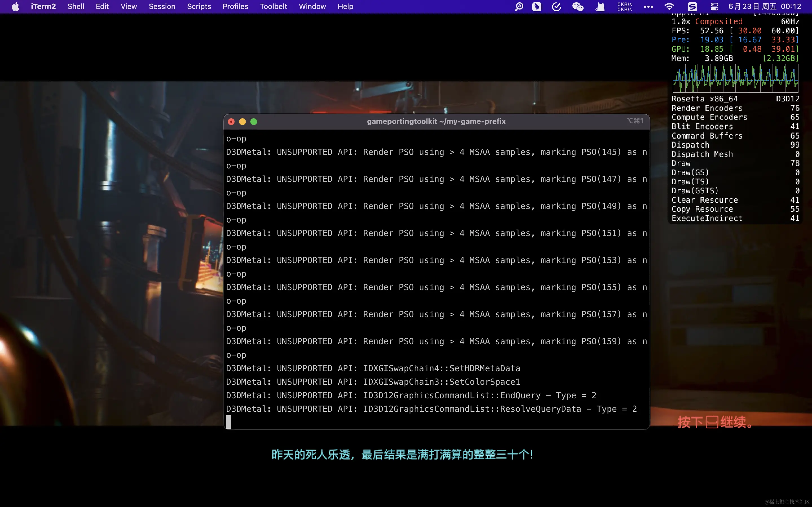Open Control Center from the menu bar
Viewport: 812px width, 507px height.
(714, 6)
